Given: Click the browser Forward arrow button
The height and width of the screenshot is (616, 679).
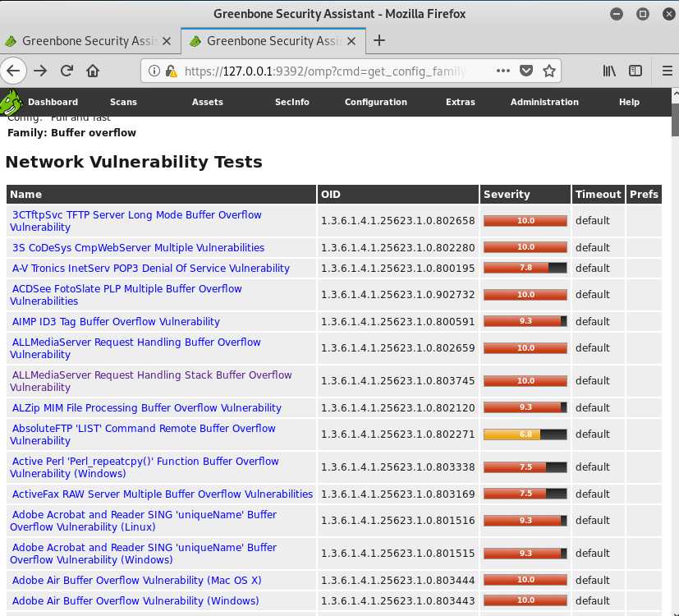Looking at the screenshot, I should (x=40, y=71).
